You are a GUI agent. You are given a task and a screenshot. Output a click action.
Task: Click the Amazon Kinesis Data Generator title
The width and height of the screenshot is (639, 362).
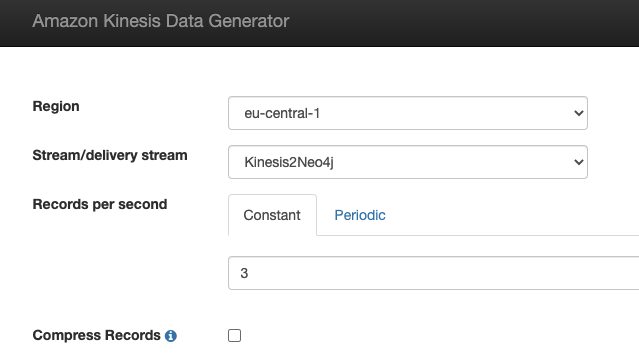[x=161, y=21]
